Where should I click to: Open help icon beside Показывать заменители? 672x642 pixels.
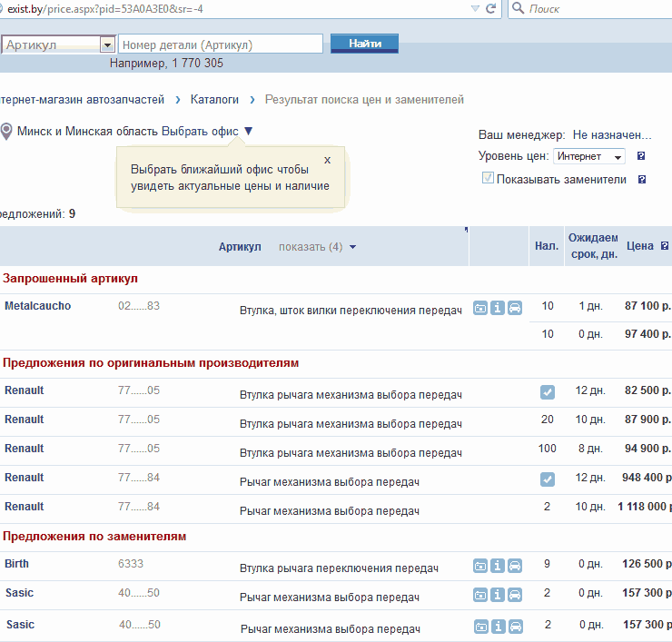[x=641, y=180]
